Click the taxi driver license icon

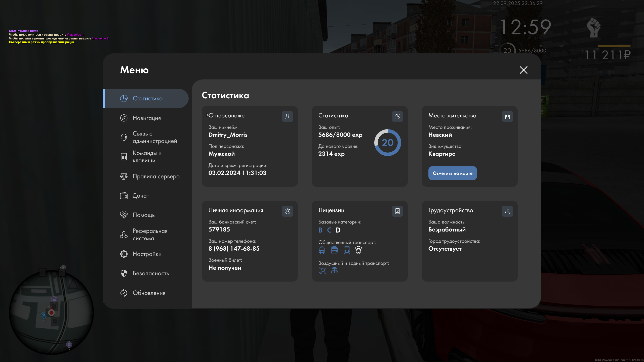pos(358,250)
